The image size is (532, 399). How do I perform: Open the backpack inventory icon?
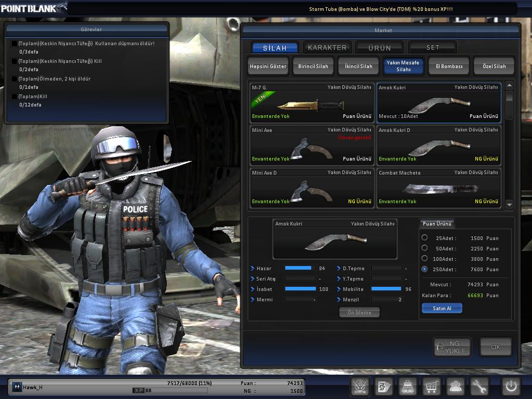coord(408,387)
